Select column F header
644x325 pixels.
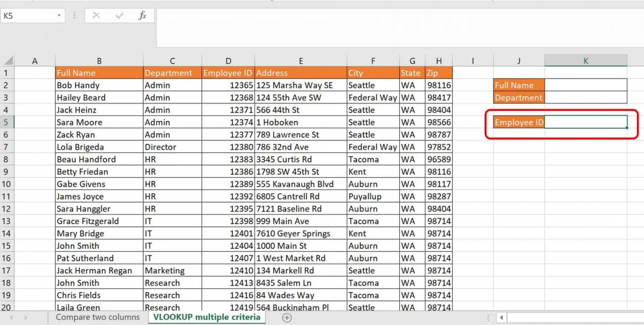(373, 61)
